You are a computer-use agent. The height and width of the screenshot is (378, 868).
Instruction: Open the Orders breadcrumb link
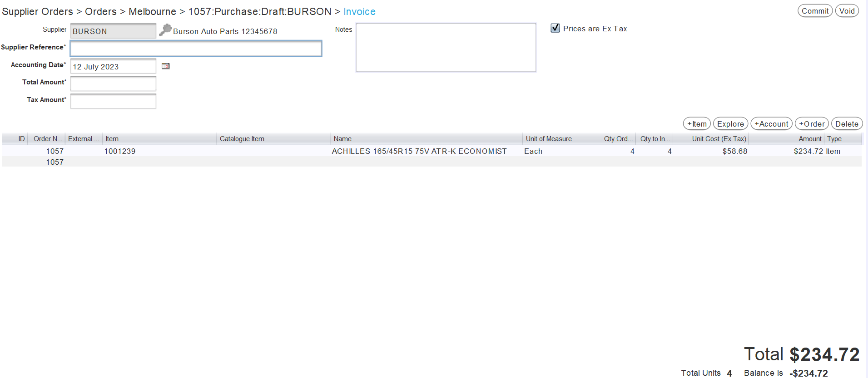point(101,11)
